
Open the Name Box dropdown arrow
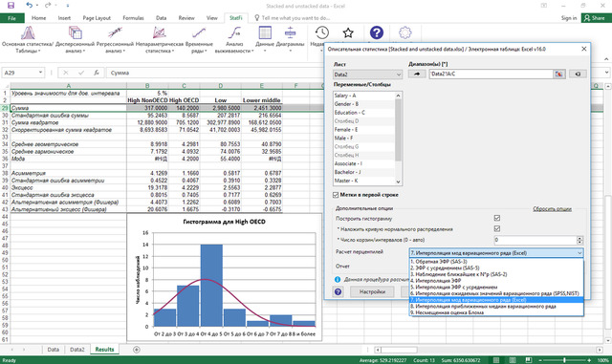(40, 73)
